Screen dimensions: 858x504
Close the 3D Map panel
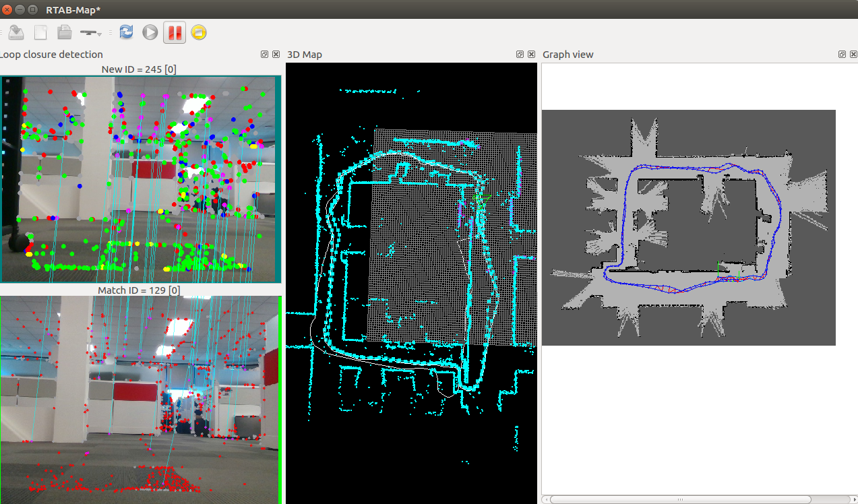click(530, 55)
